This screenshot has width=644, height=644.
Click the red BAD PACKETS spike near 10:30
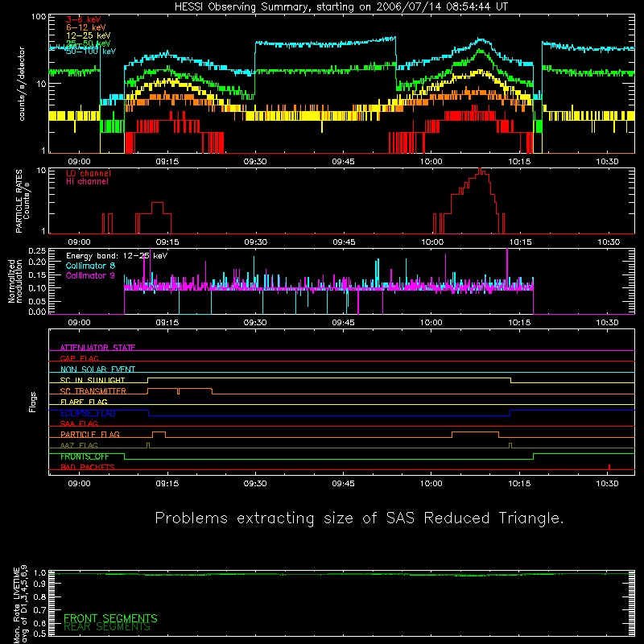click(x=609, y=467)
